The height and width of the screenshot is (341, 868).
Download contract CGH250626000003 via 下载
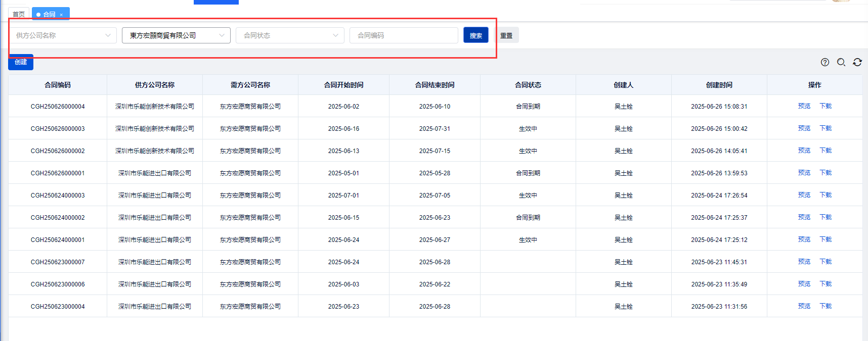[826, 128]
